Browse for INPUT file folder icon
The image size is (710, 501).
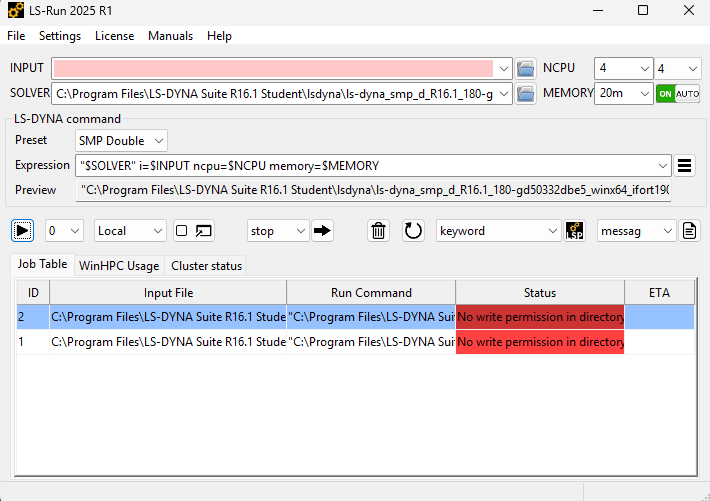(525, 68)
